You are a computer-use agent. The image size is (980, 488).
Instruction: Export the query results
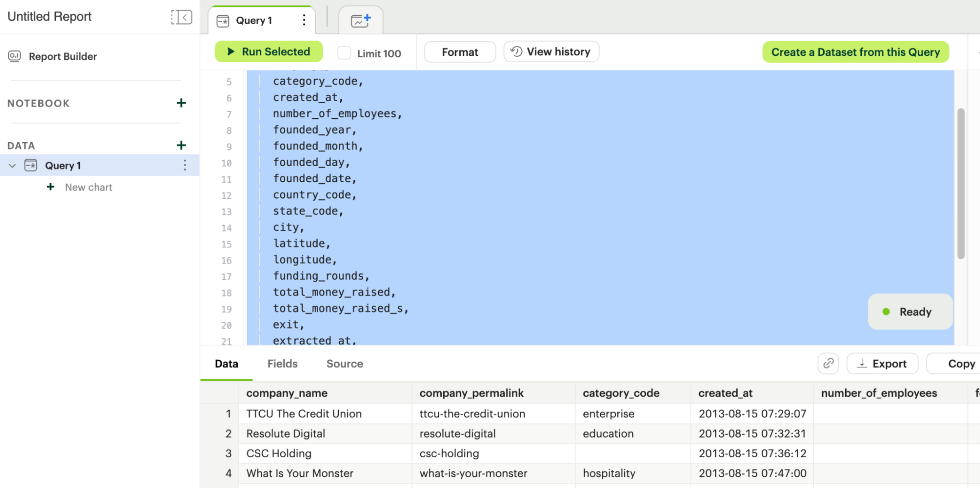coord(882,364)
